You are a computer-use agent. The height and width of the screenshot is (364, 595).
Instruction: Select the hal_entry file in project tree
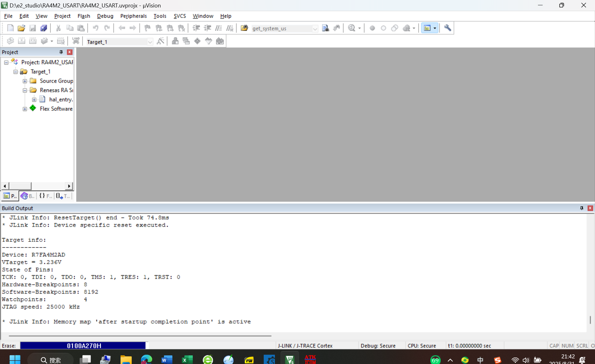coord(61,99)
